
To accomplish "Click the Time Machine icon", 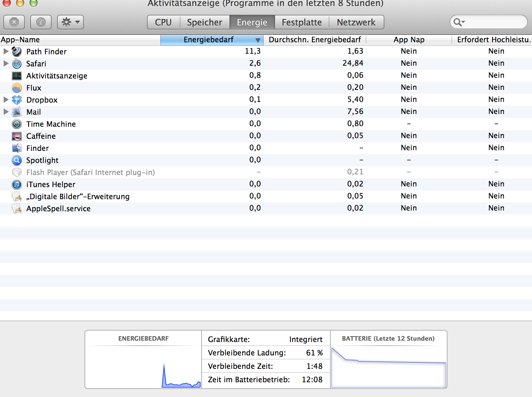I will click(x=17, y=124).
